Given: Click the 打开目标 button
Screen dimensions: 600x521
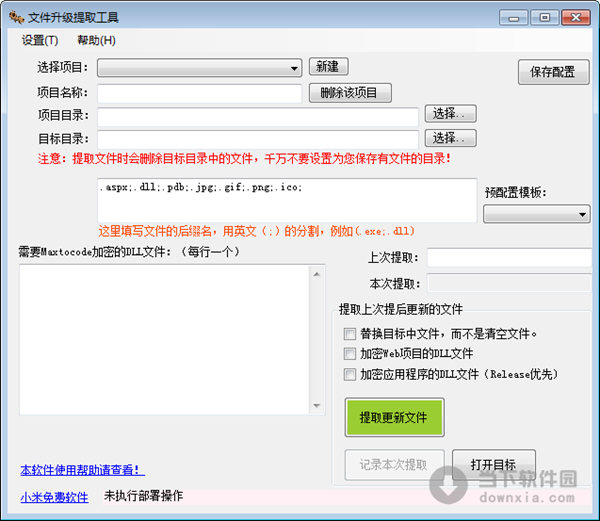Looking at the screenshot, I should coord(494,465).
